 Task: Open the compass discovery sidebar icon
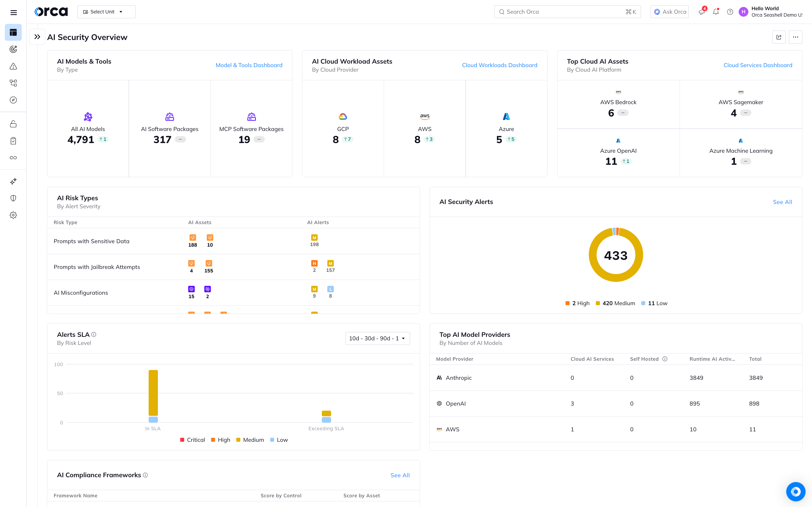(x=13, y=100)
